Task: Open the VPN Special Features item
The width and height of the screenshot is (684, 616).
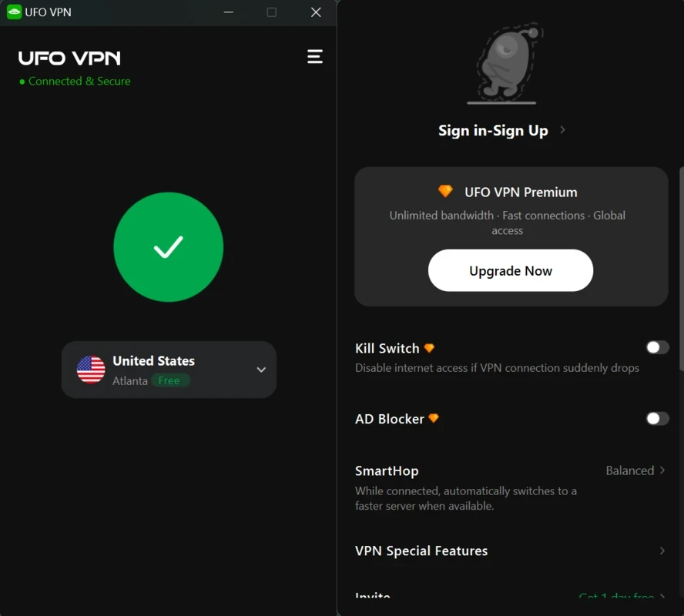Action: (x=510, y=551)
